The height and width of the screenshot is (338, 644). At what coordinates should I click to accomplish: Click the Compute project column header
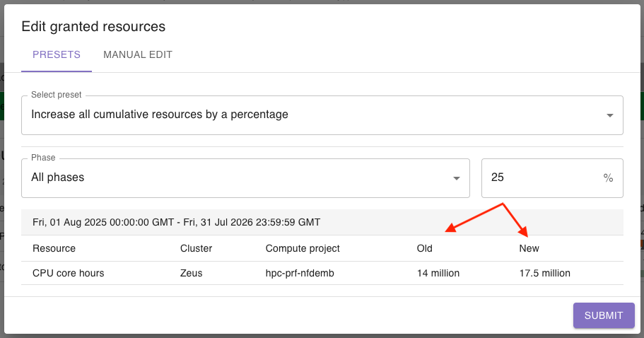coord(303,248)
